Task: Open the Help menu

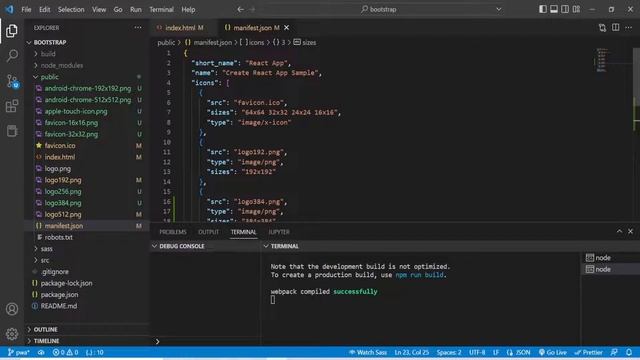Action: pos(188,9)
